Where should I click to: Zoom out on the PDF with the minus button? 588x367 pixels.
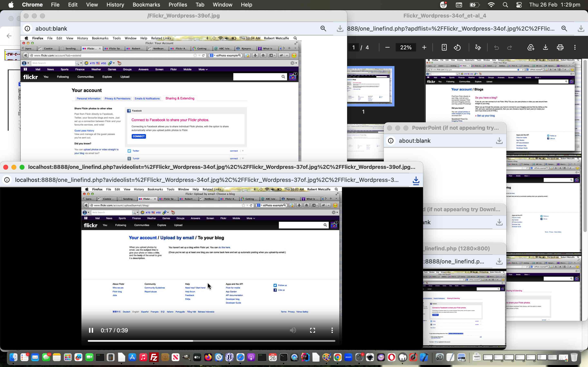pyautogui.click(x=387, y=47)
